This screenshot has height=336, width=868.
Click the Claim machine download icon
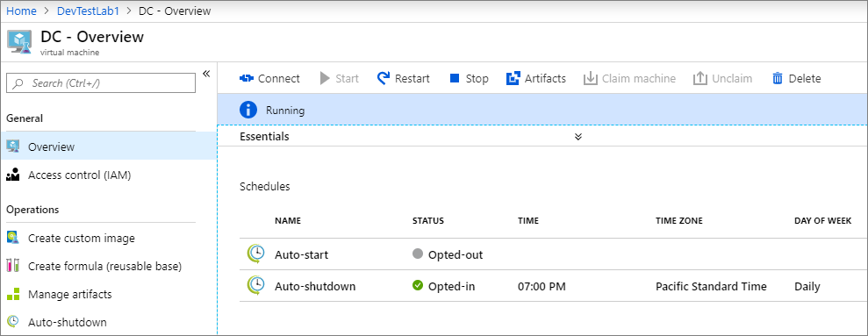(x=590, y=79)
